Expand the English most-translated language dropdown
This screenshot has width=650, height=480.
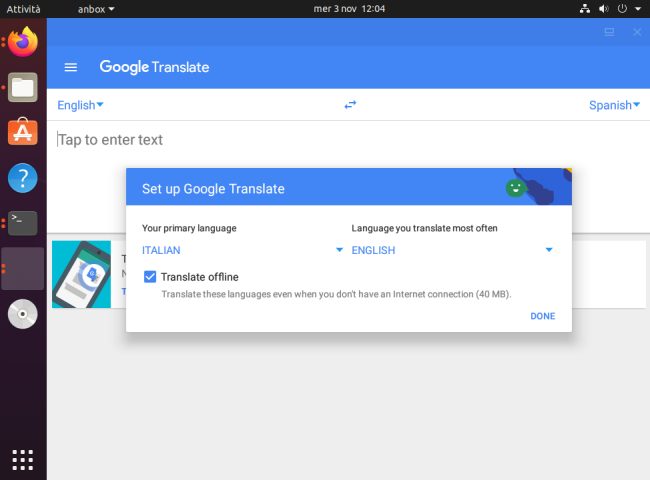[452, 250]
